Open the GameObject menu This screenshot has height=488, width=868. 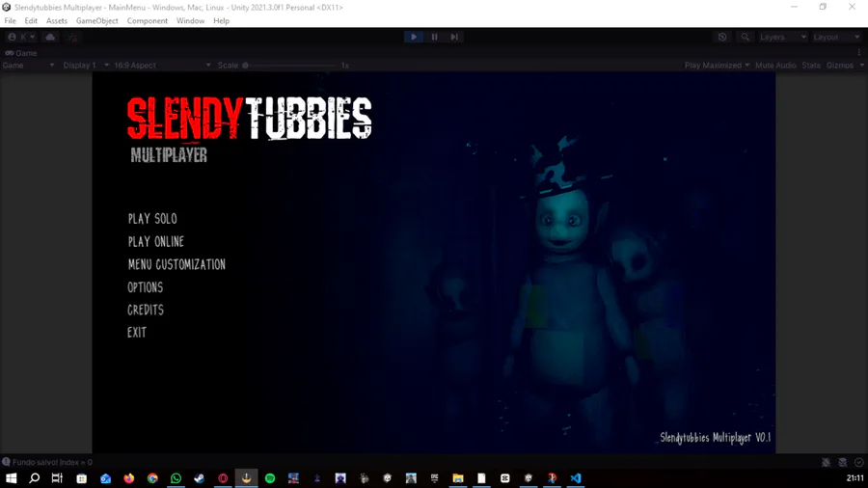pos(96,21)
